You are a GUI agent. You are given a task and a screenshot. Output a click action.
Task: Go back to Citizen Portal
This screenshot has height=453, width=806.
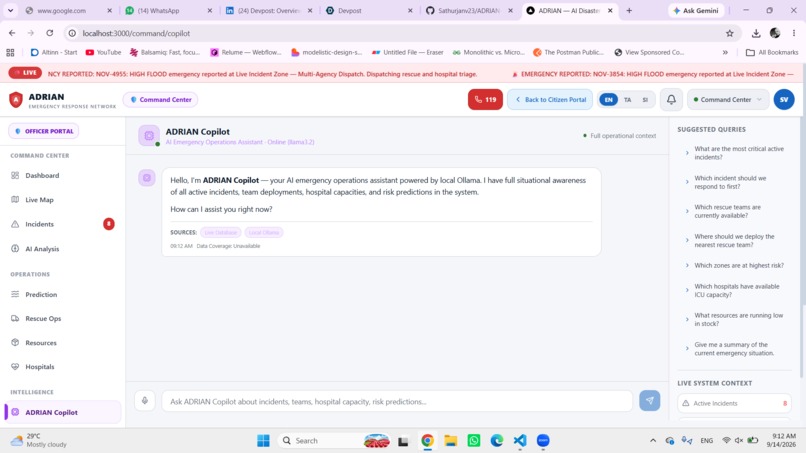click(x=549, y=99)
